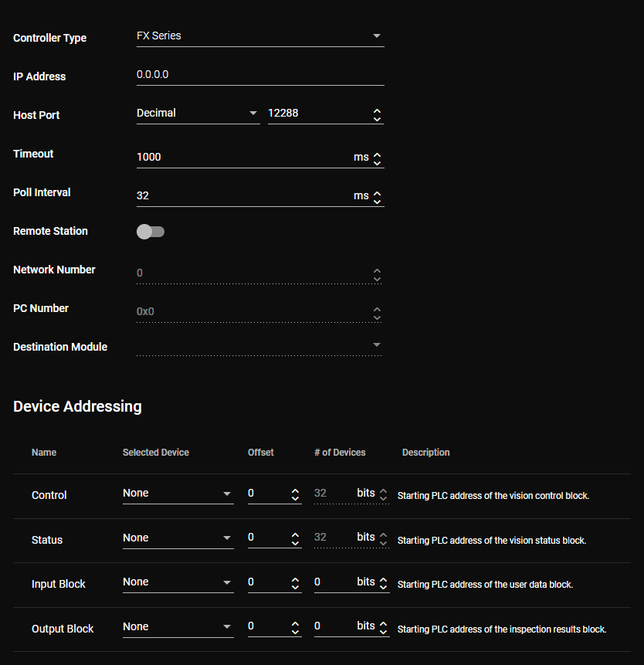Image resolution: width=644 pixels, height=665 pixels.
Task: Open Selected Device dropdown for Output Block
Action: pos(178,627)
